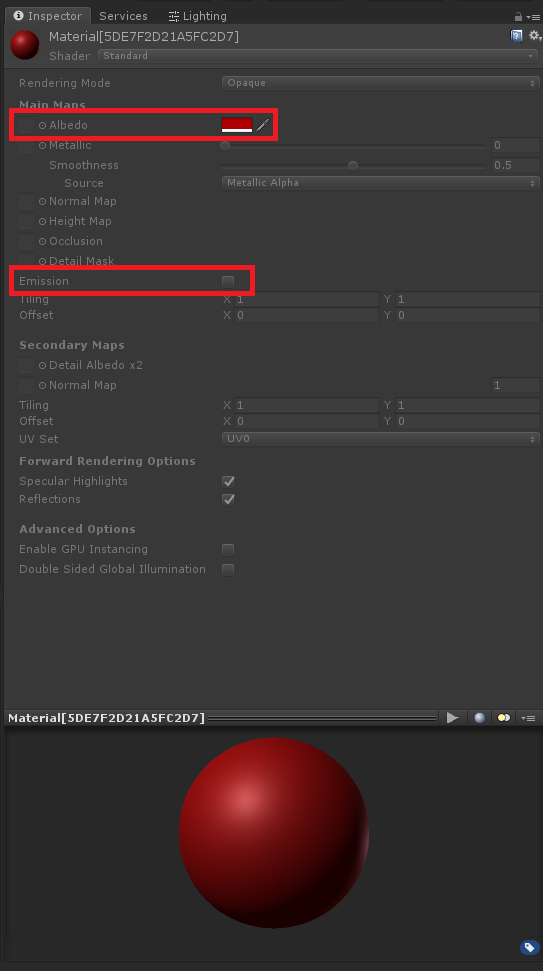This screenshot has height=971, width=543.
Task: Click the large red preview sphere
Action: (x=274, y=833)
